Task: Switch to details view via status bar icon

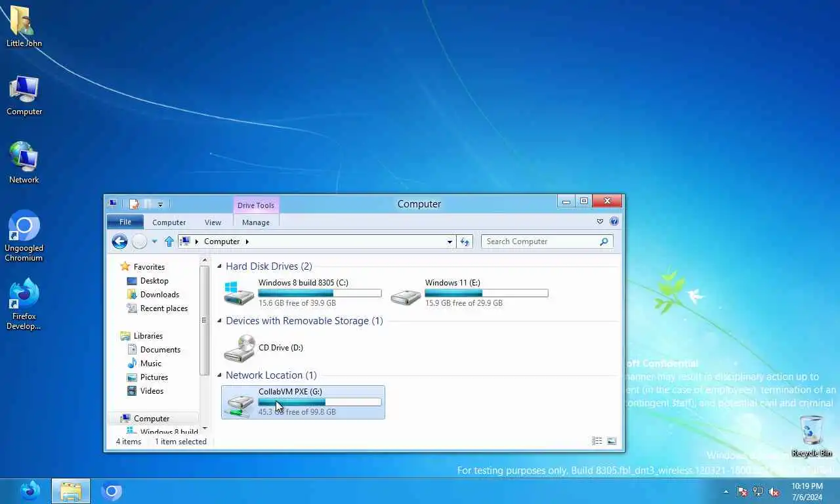Action: (597, 441)
